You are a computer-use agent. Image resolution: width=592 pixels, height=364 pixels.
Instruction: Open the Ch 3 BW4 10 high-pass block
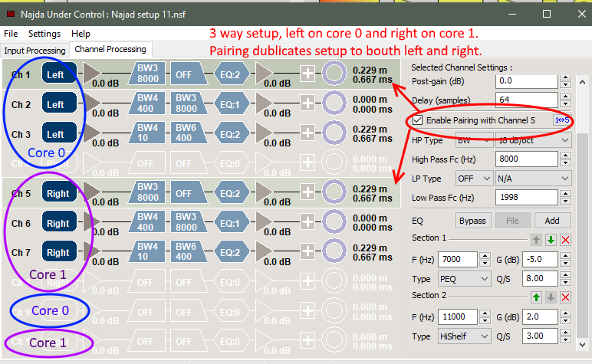(x=147, y=133)
